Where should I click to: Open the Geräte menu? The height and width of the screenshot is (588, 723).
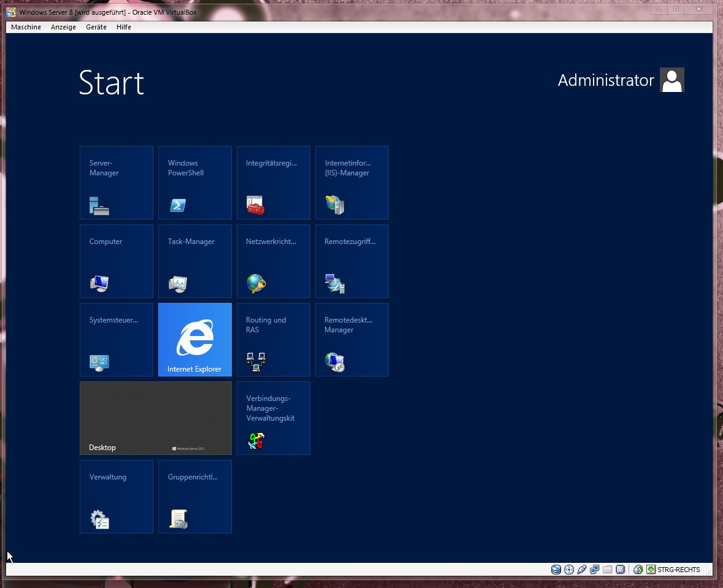[96, 27]
